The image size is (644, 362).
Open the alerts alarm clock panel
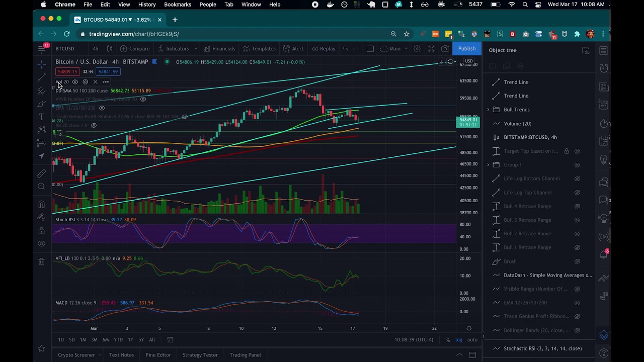click(x=604, y=68)
